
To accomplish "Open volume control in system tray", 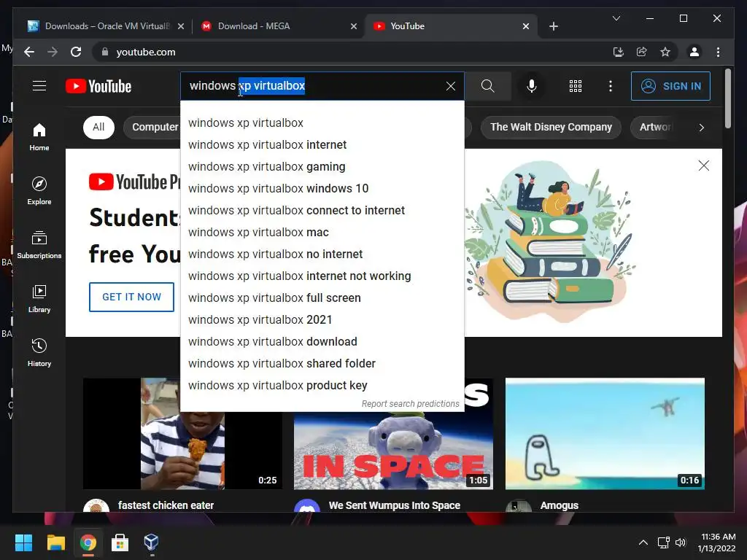I will [681, 542].
